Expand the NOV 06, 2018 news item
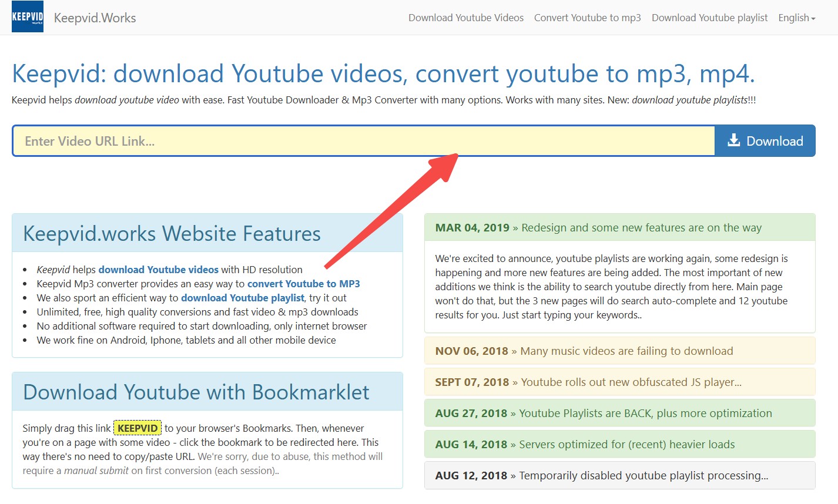 [619, 351]
